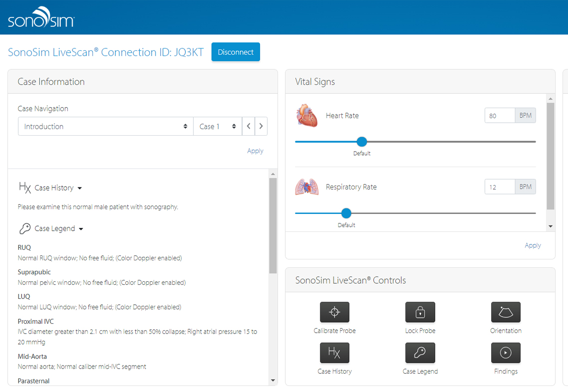The height and width of the screenshot is (392, 568).
Task: Click the Vital Signs panel heading
Action: pyautogui.click(x=315, y=82)
